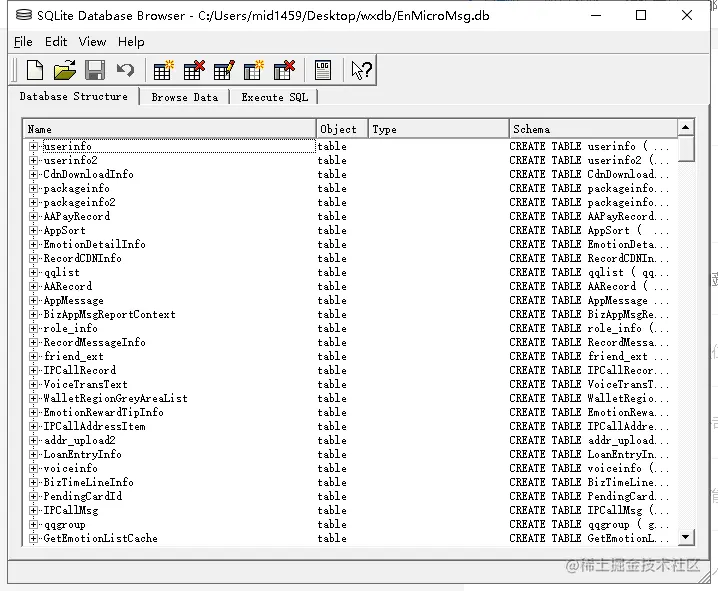Expand the userinfo table node
The width and height of the screenshot is (718, 591).
[33, 146]
